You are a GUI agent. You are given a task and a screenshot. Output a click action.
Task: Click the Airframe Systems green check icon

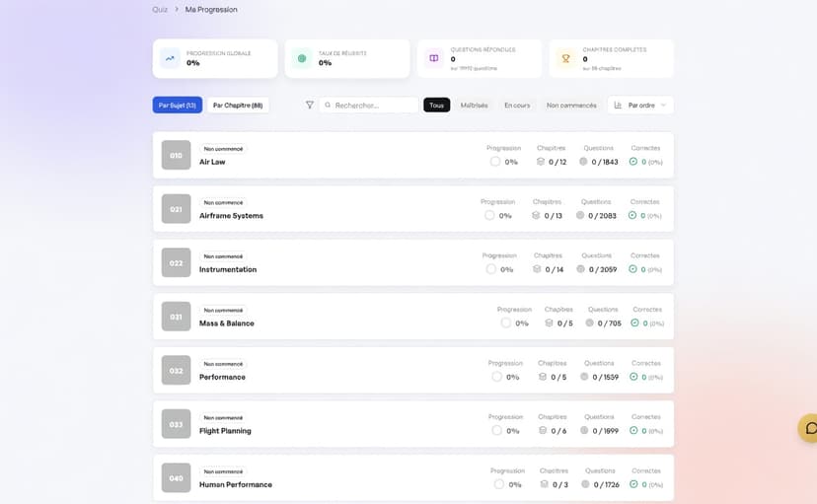(632, 215)
